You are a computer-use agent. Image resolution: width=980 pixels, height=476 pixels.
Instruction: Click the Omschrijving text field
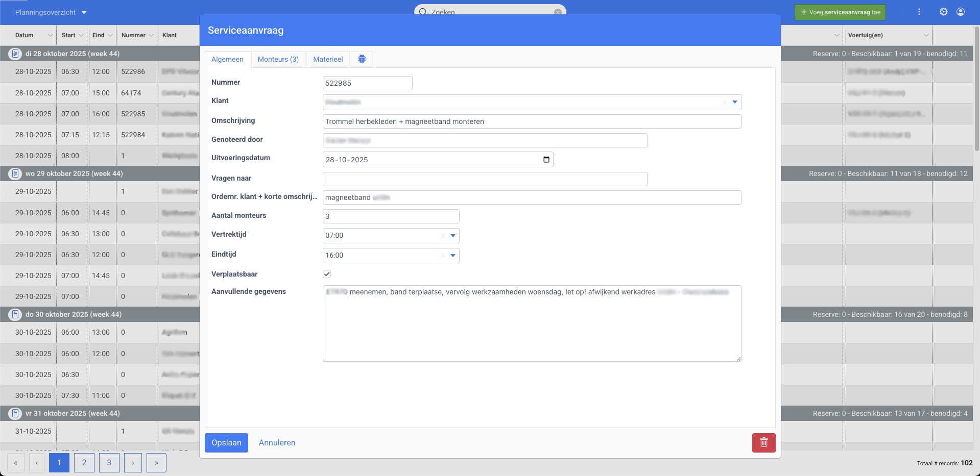point(531,121)
